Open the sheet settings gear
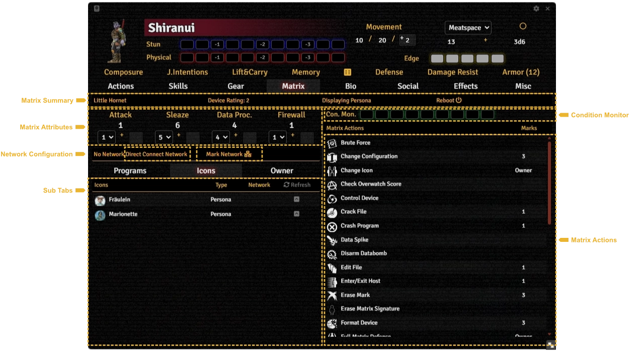644x352 pixels. click(x=536, y=9)
